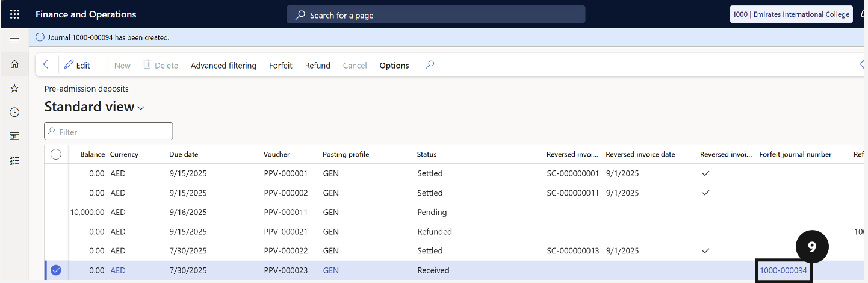Viewport: 868px width, 283px height.
Task: Click reversed invoice SC-000000013
Action: pos(573,250)
